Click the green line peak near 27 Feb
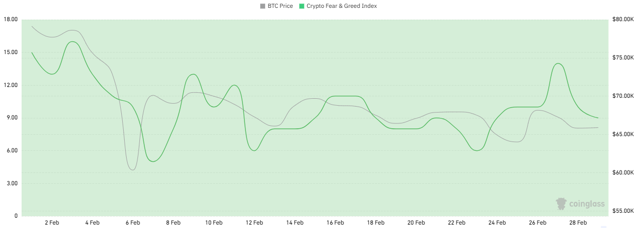The height and width of the screenshot is (228, 644). click(x=558, y=63)
